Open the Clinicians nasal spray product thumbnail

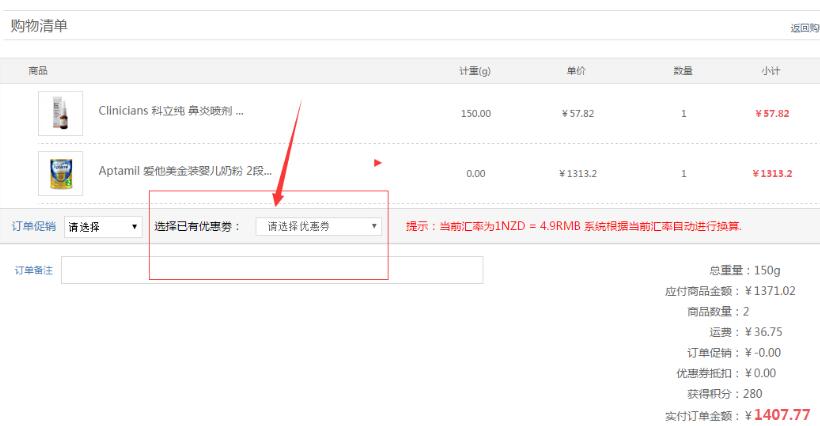pyautogui.click(x=61, y=113)
